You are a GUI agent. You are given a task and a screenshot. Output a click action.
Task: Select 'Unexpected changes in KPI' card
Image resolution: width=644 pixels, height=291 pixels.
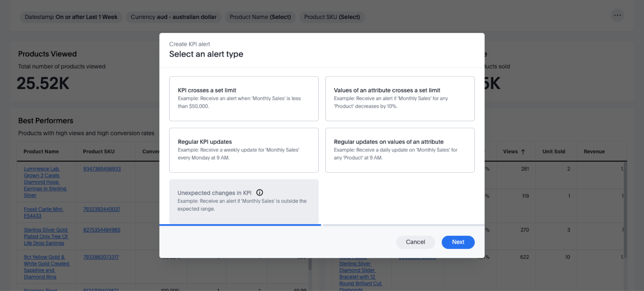244,201
